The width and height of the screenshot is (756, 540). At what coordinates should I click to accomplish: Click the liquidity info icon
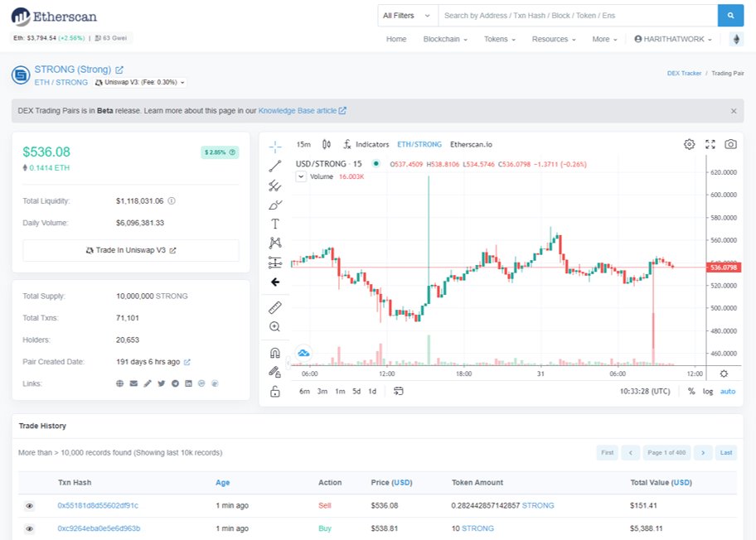(171, 201)
